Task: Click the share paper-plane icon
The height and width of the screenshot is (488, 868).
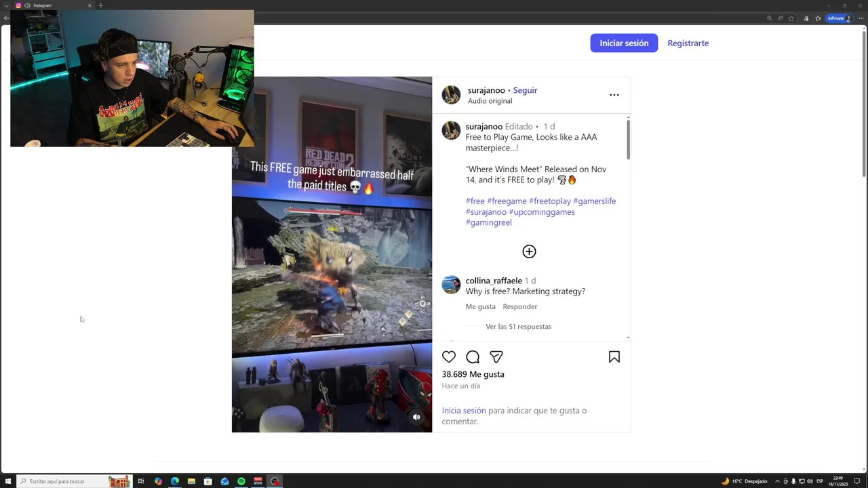Action: pyautogui.click(x=496, y=357)
